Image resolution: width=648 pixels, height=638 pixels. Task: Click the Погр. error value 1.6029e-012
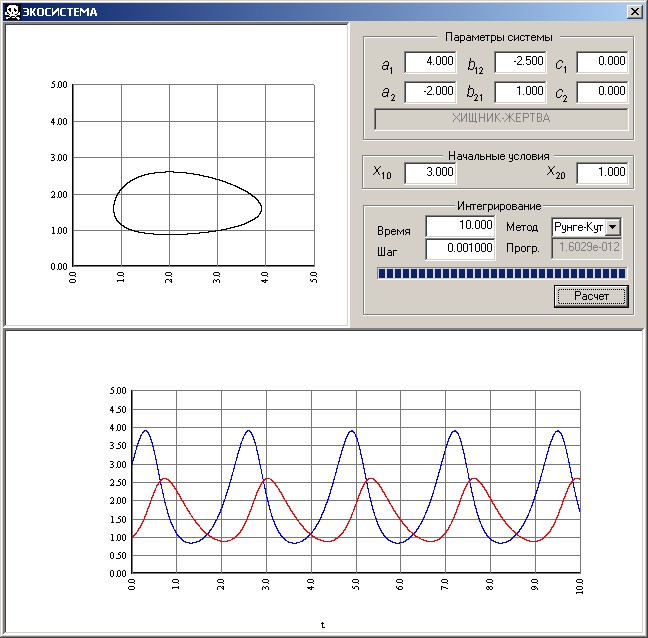click(587, 248)
